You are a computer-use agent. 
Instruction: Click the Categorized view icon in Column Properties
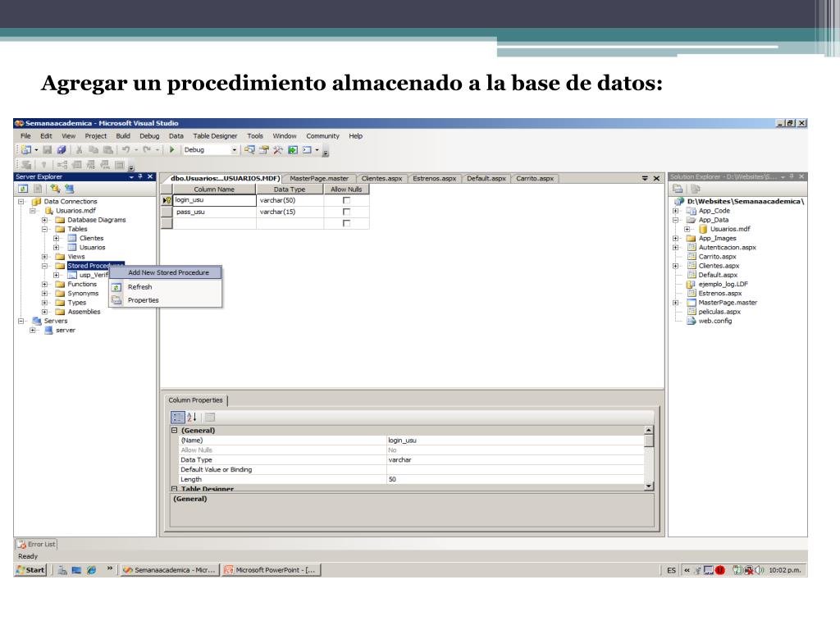[177, 418]
